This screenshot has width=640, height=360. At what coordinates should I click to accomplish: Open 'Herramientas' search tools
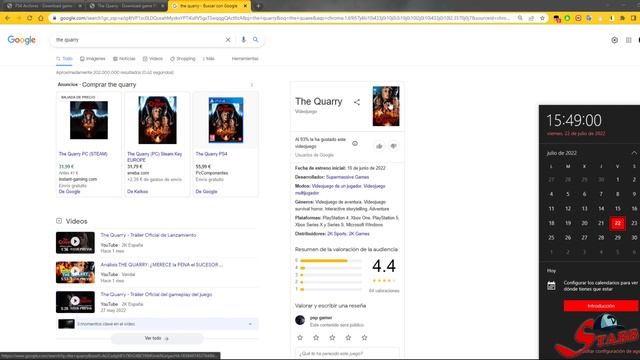(x=245, y=59)
